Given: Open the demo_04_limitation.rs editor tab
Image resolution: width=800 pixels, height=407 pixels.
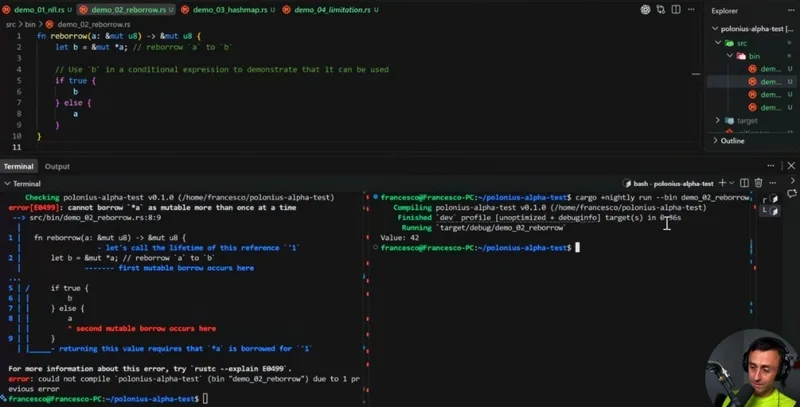Looking at the screenshot, I should [x=331, y=10].
